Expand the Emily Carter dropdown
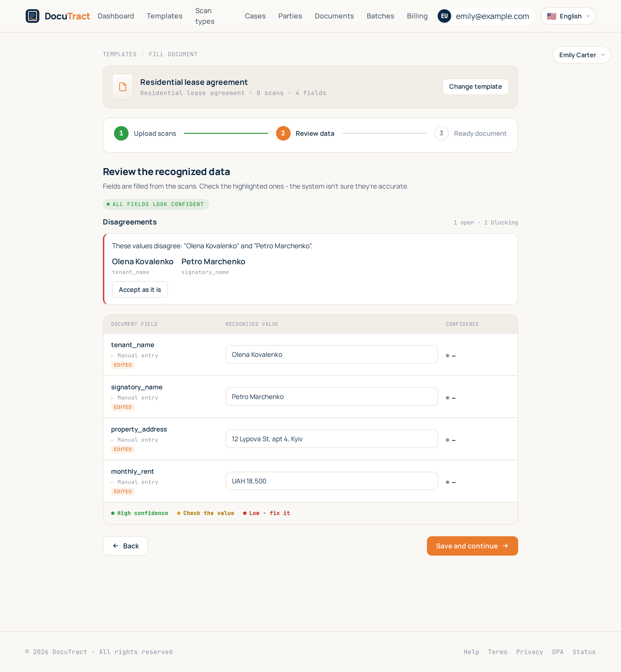 pos(582,55)
